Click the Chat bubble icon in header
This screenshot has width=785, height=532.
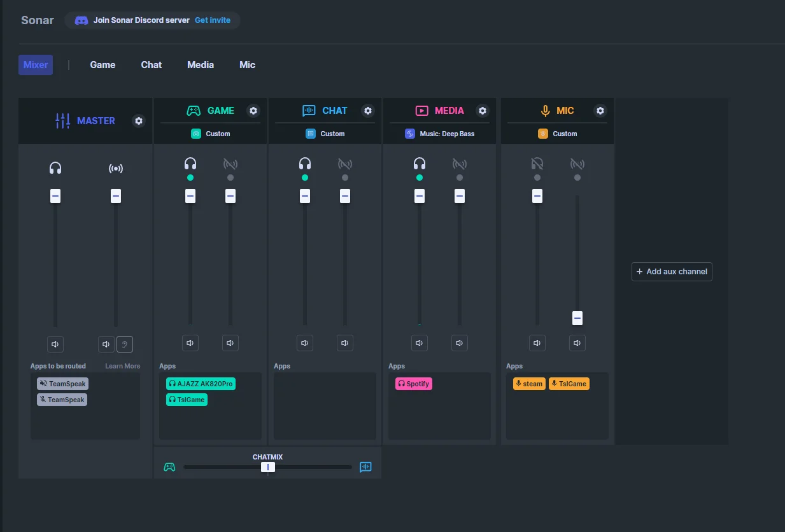click(x=309, y=111)
